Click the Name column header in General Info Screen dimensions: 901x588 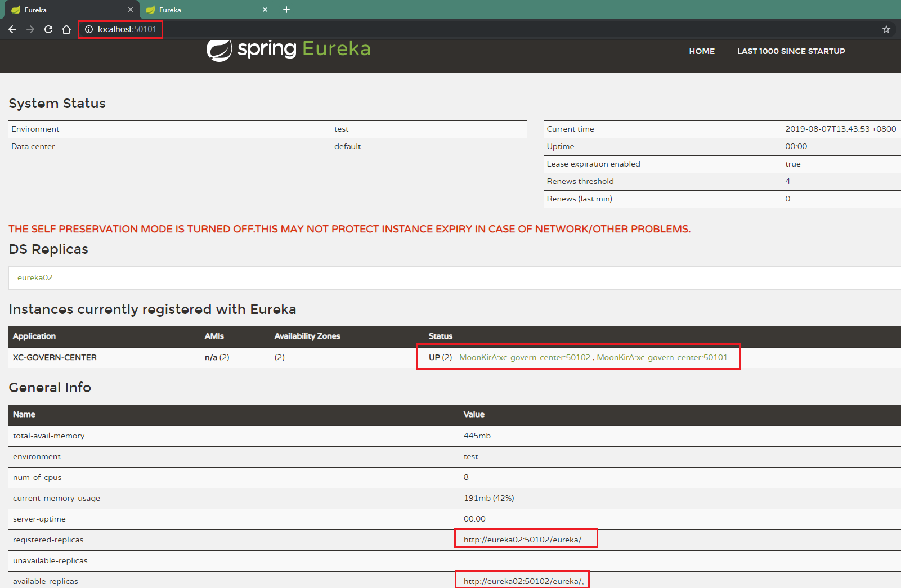pos(24,414)
